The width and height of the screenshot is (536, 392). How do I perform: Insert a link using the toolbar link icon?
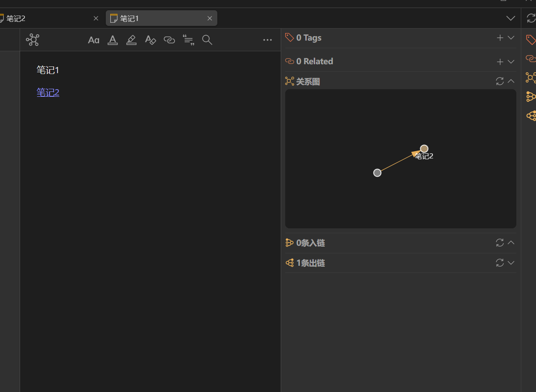tap(169, 40)
